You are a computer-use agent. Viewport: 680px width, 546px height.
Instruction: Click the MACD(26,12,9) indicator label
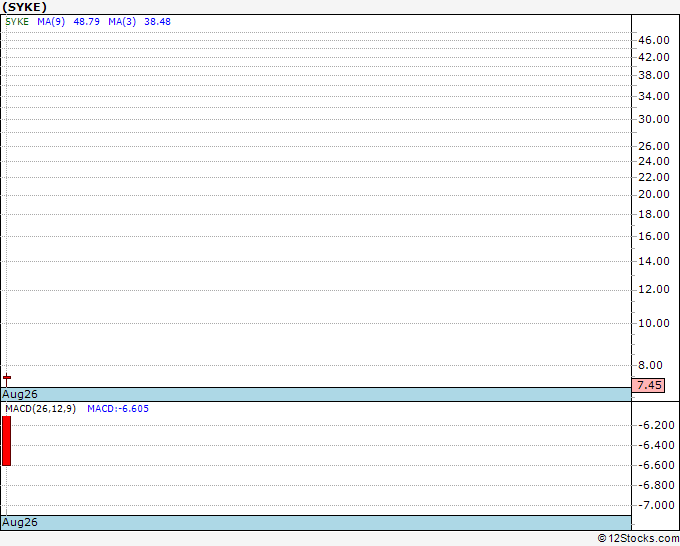point(41,409)
